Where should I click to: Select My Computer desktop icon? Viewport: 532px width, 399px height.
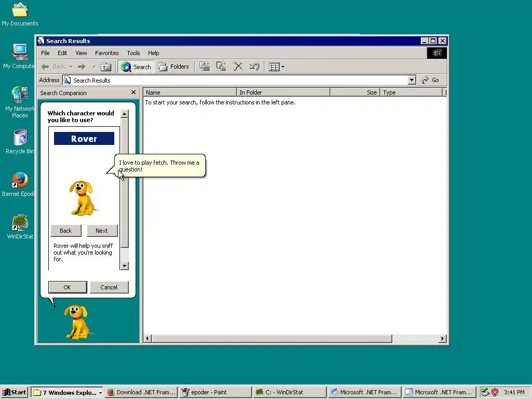[x=20, y=57]
